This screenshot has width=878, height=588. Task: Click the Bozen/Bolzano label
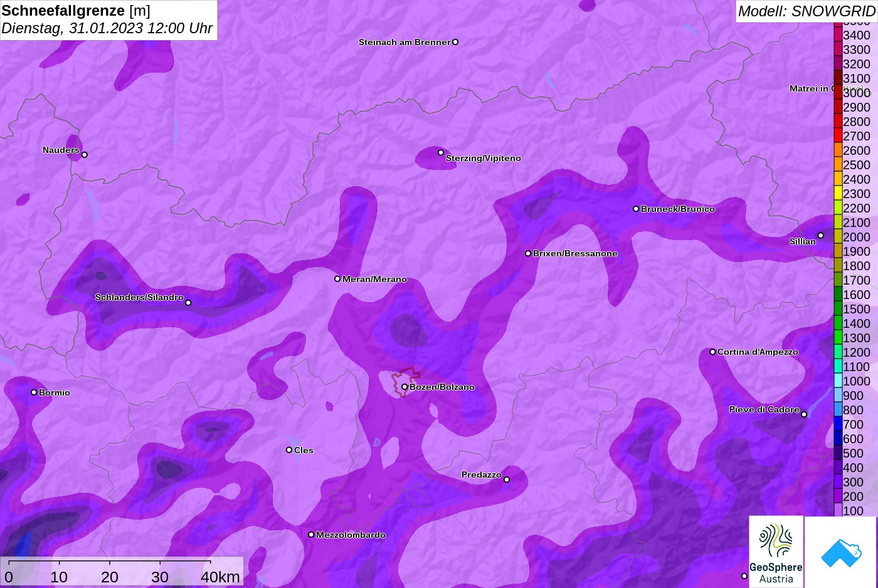[442, 387]
